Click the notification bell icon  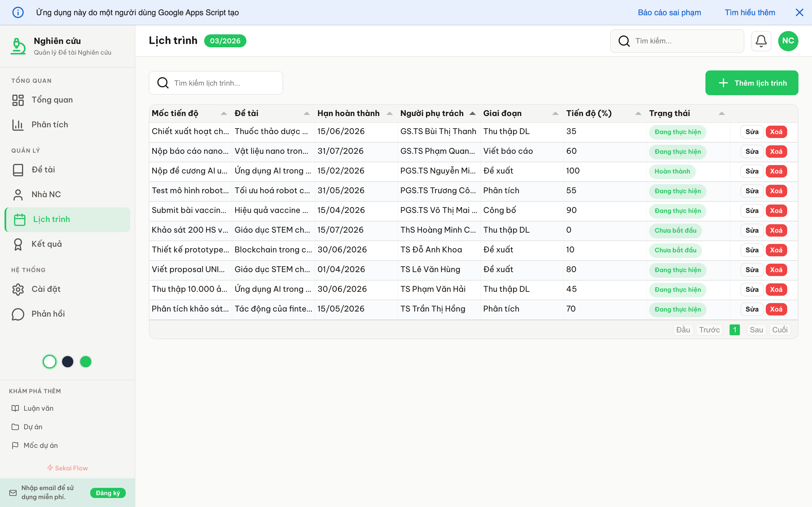[x=761, y=41]
